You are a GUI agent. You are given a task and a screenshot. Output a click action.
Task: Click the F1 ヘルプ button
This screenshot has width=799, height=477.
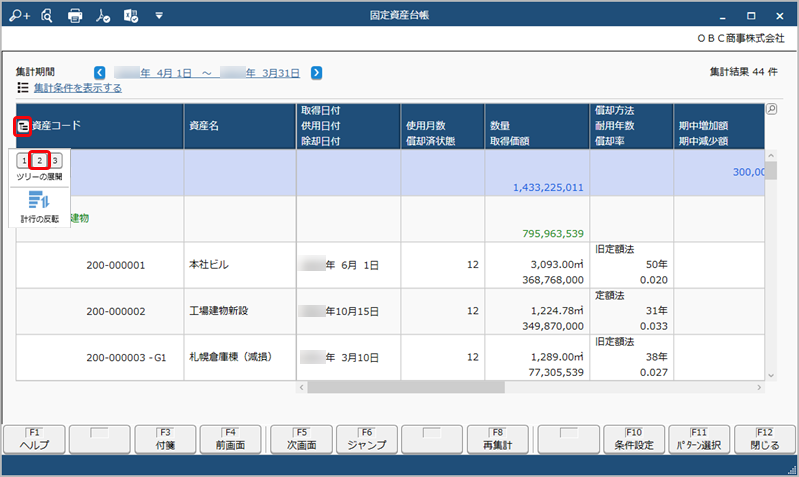click(x=34, y=439)
